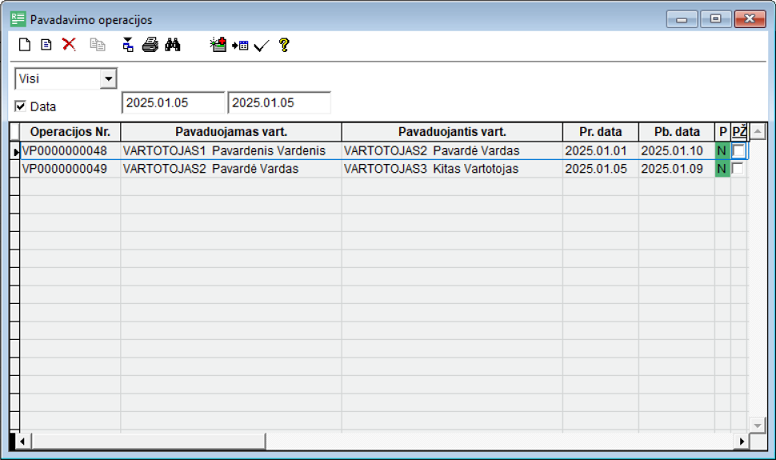Screen dimensions: 776x460
Task: Click the tree structure icon in toolbar
Action: click(128, 45)
